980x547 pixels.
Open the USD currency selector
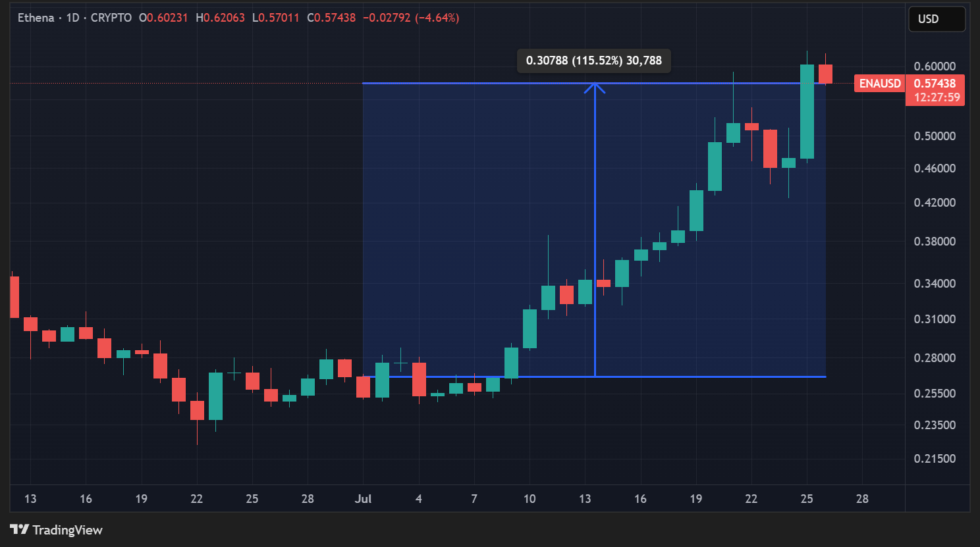[937, 19]
